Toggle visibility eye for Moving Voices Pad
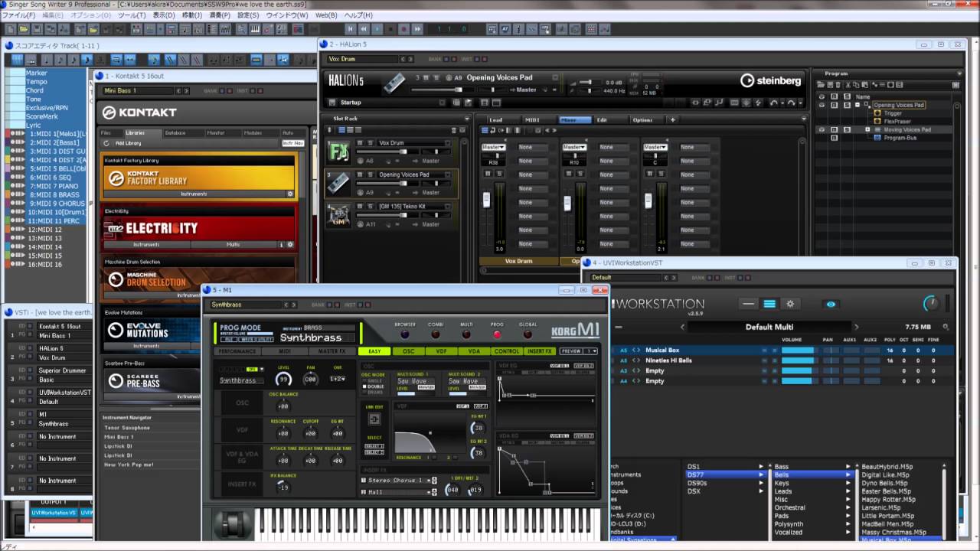The height and width of the screenshot is (551, 980). tap(822, 129)
